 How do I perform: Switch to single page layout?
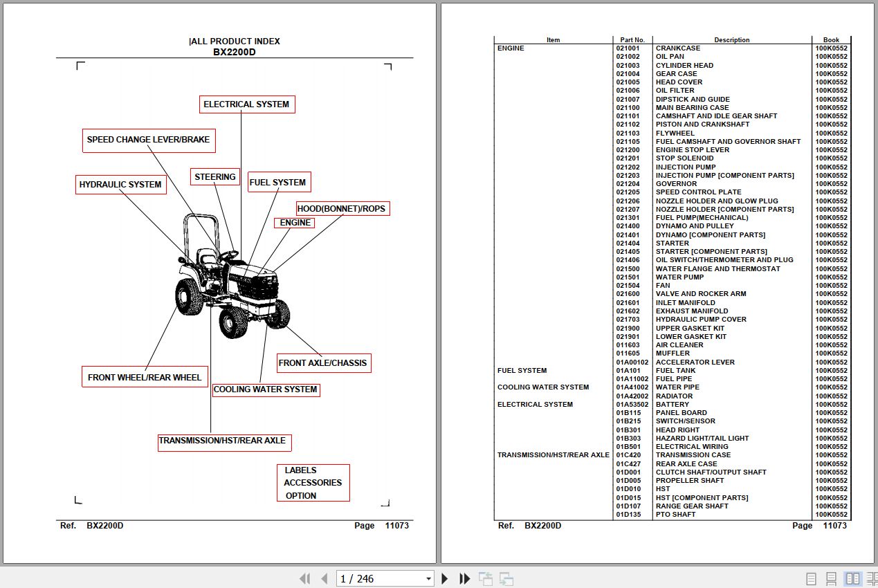(812, 579)
